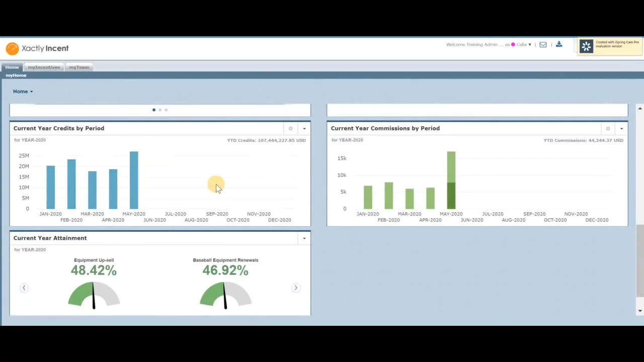Click the download icon in header
Screen dimensions: 644x362
click(559, 44)
